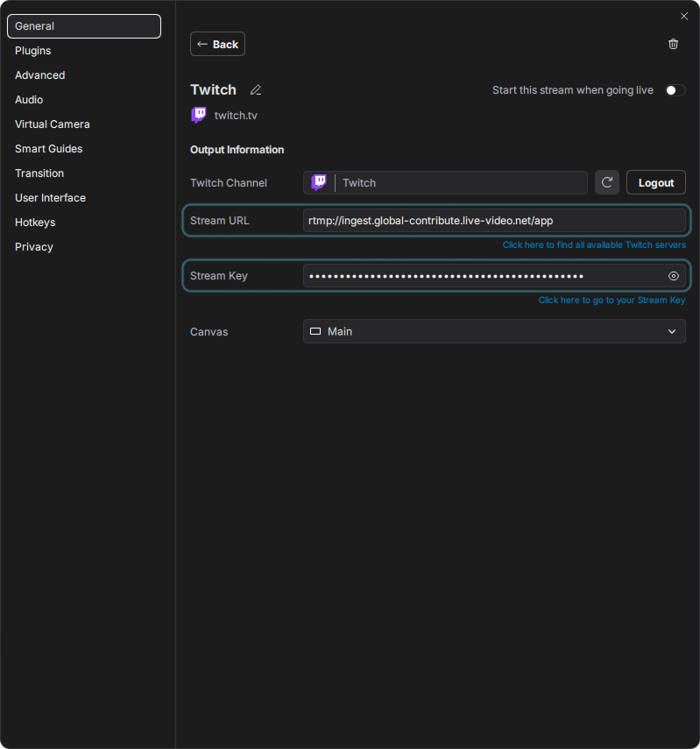Enable start this stream when going live

(674, 90)
